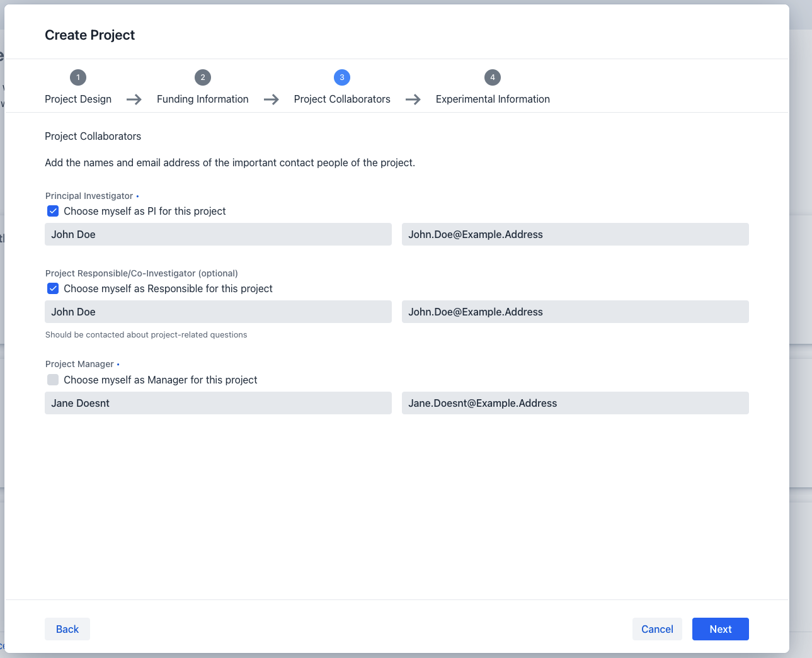Click arrow after Funding Information step
The image size is (812, 658).
coord(272,99)
